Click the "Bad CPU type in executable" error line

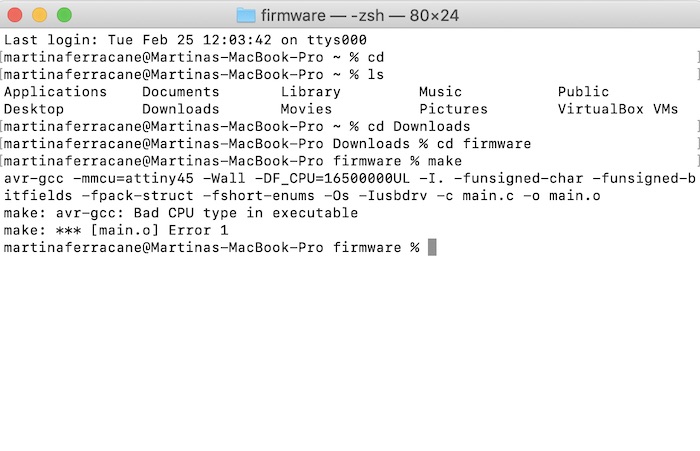(180, 213)
